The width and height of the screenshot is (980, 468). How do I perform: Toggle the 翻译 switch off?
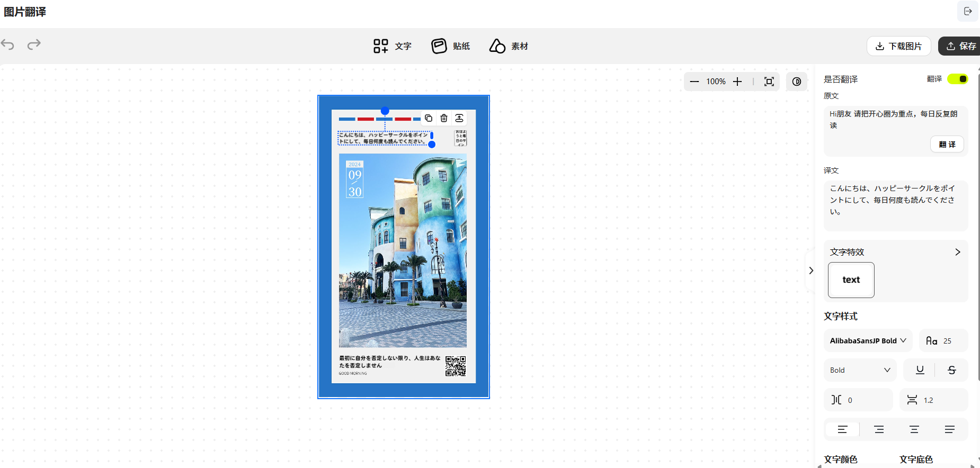[958, 79]
